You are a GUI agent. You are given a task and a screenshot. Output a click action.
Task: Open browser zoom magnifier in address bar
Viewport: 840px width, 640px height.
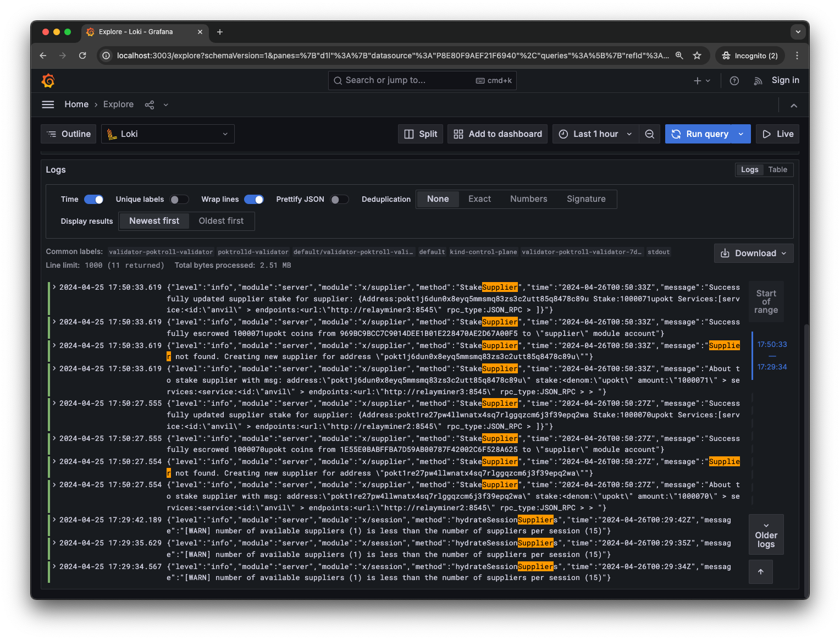[679, 56]
